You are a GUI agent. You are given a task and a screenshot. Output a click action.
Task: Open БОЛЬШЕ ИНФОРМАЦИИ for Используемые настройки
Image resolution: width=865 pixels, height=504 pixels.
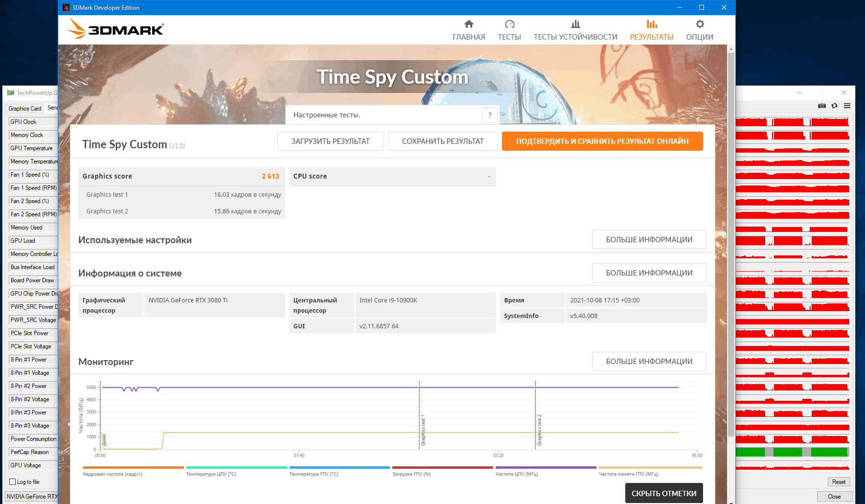point(649,240)
